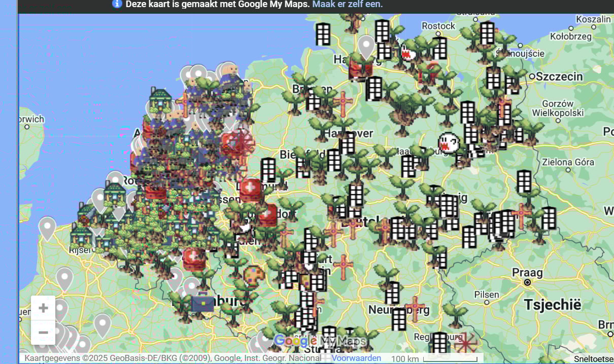
Task: Select the Praag city label
Action: pos(527,272)
